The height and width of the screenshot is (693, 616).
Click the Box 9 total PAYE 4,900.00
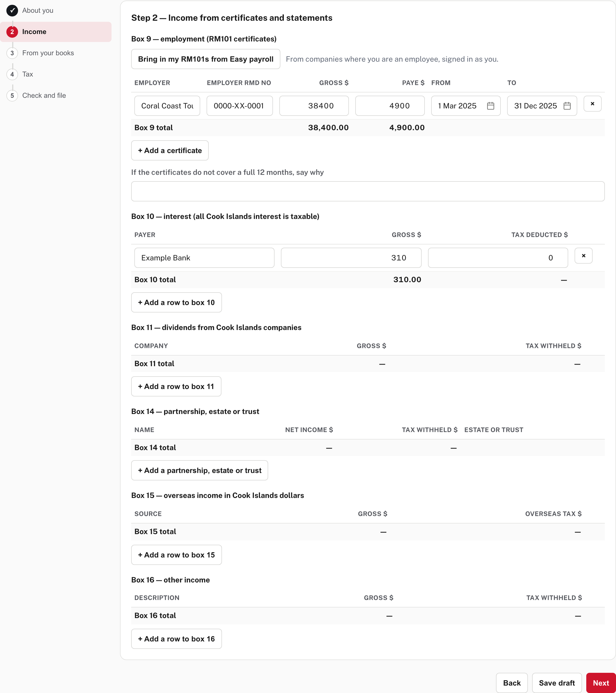pyautogui.click(x=407, y=128)
